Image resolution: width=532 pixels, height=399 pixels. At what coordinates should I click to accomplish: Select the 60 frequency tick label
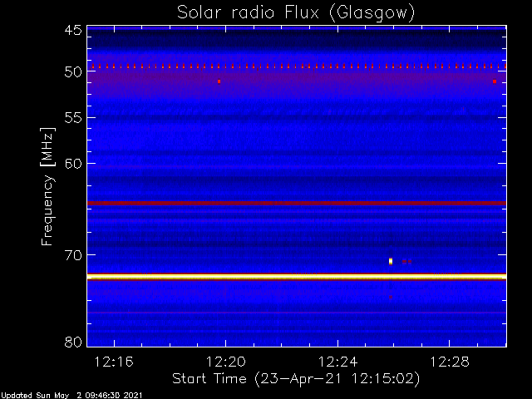pyautogui.click(x=73, y=164)
